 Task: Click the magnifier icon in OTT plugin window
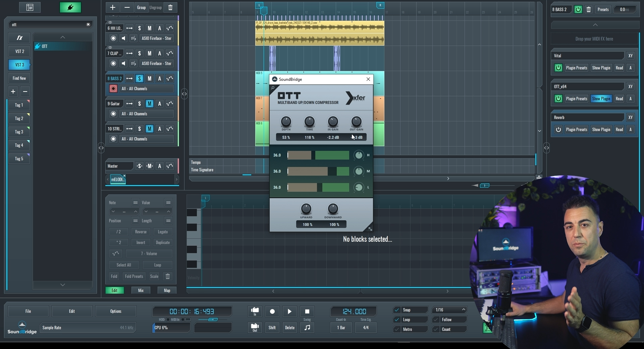tap(273, 88)
